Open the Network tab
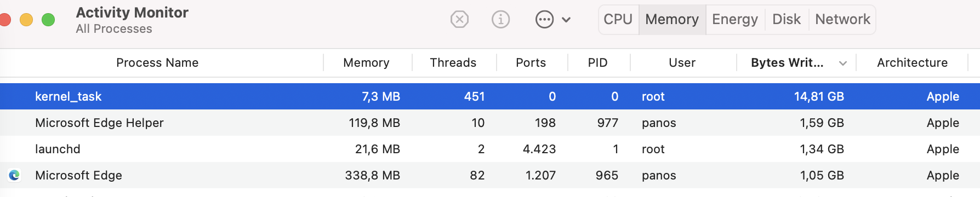Image resolution: width=980 pixels, height=197 pixels. point(842,20)
